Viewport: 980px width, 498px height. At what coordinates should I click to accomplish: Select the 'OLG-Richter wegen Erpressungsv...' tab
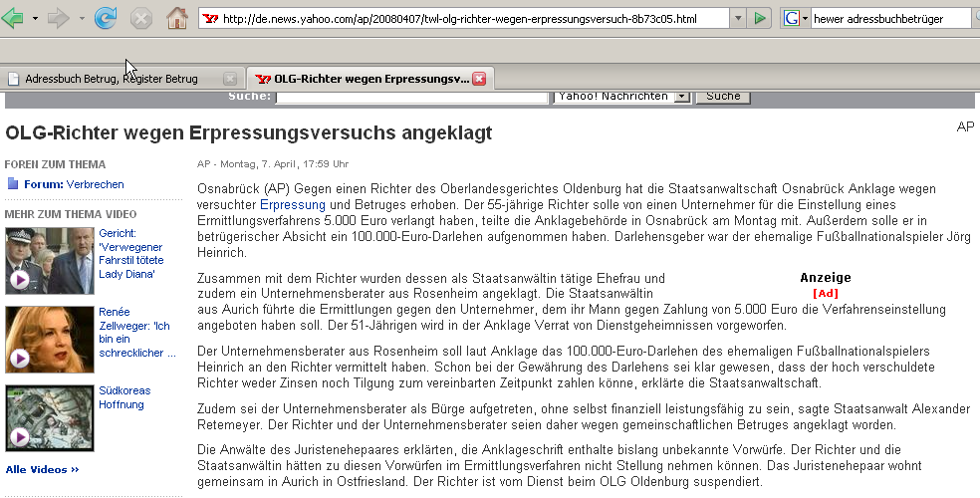(x=370, y=79)
